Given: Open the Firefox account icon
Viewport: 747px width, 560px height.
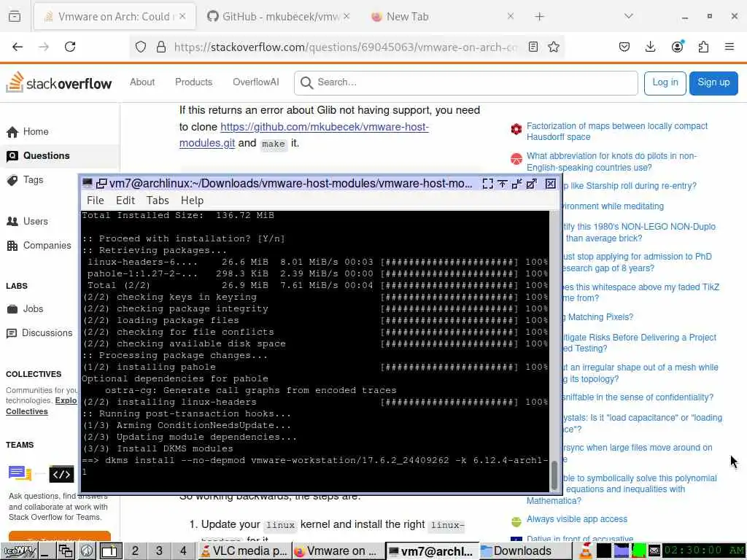Looking at the screenshot, I should tap(677, 47).
